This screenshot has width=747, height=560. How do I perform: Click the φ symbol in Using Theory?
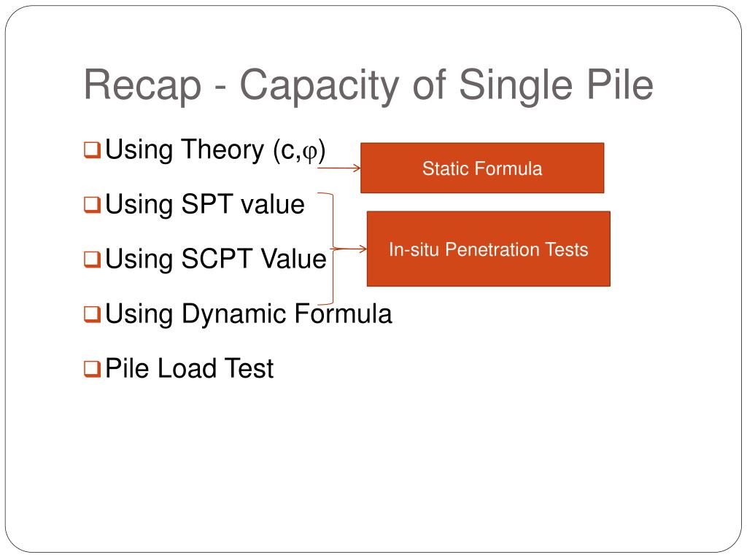pyautogui.click(x=309, y=153)
